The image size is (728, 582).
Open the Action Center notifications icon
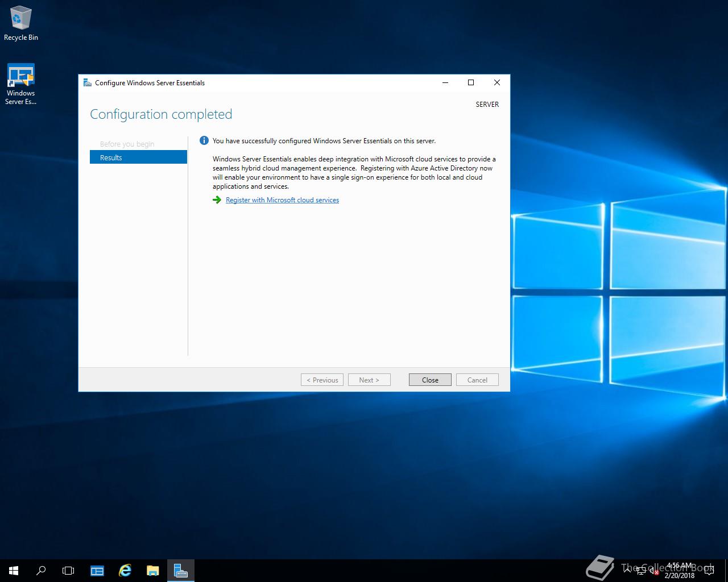coord(709,571)
